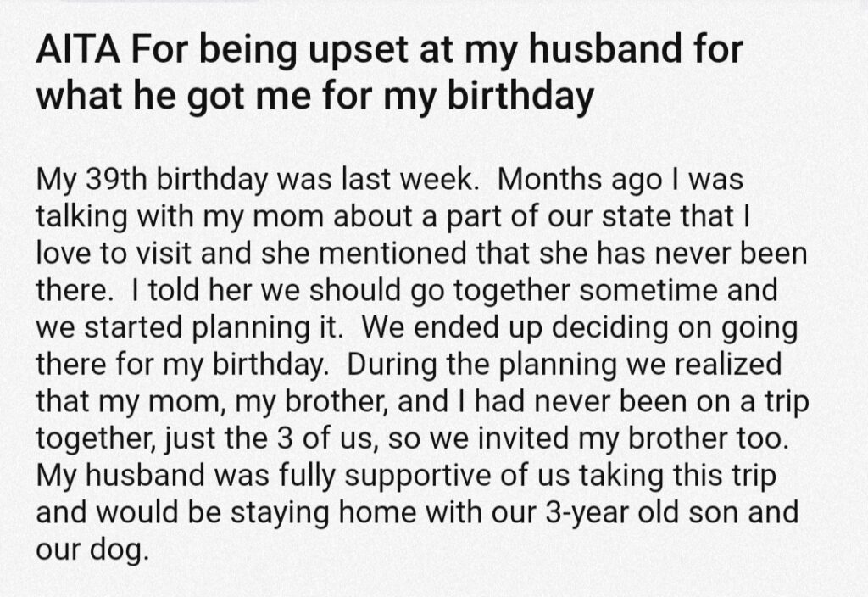
Task: Click "there for my birthday" text
Action: (x=181, y=365)
